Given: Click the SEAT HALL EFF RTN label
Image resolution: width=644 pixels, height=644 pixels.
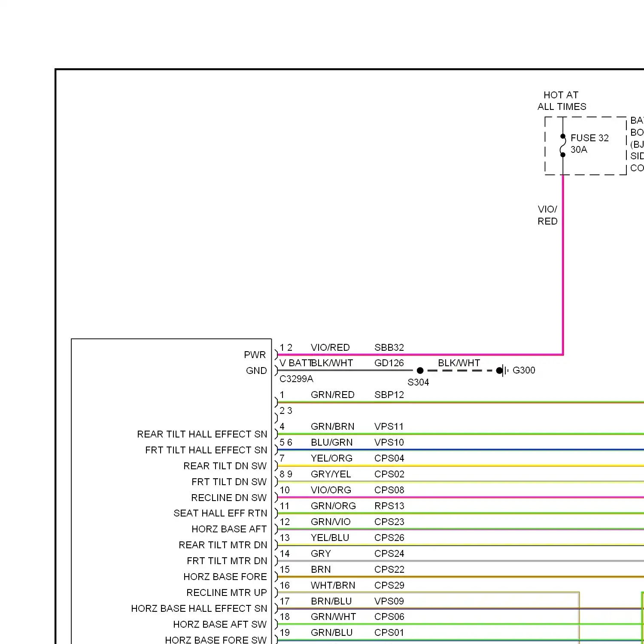Looking at the screenshot, I should pyautogui.click(x=220, y=513).
